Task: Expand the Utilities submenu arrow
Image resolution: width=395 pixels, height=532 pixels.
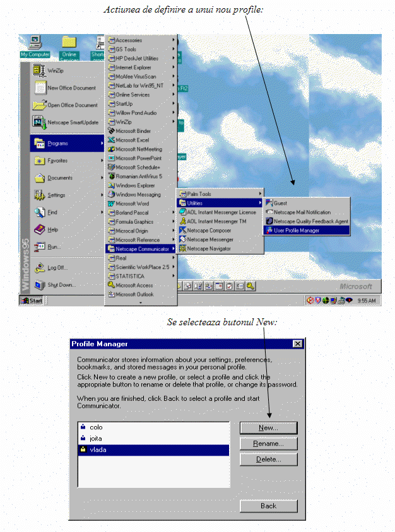Action: (x=260, y=203)
